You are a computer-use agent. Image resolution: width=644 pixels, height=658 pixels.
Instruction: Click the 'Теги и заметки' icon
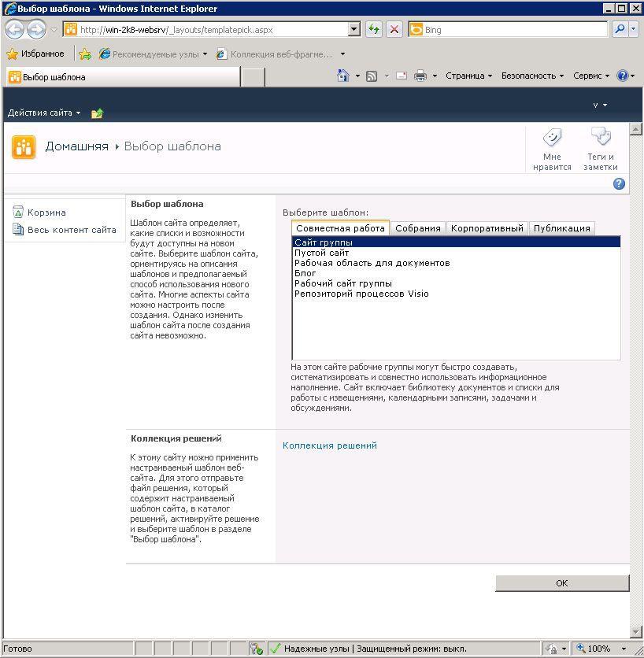click(x=601, y=136)
